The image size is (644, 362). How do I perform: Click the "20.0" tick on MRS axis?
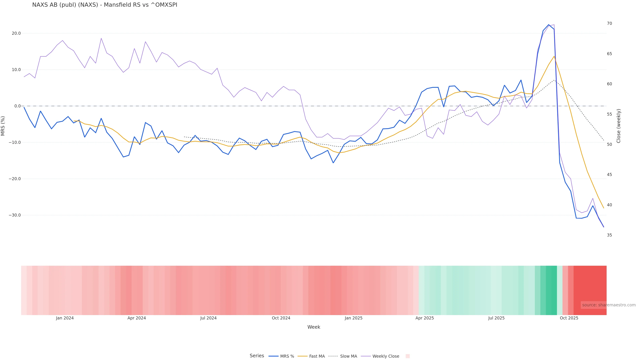click(16, 33)
